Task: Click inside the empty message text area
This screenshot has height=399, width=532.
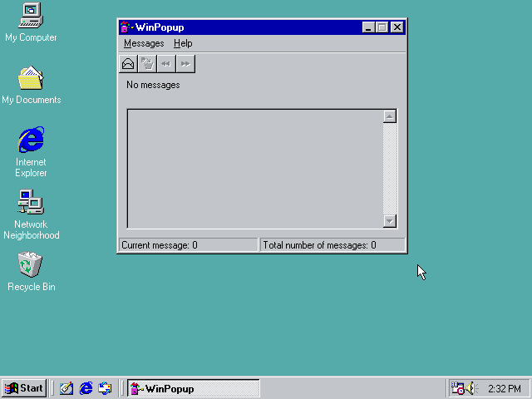Action: [x=255, y=169]
